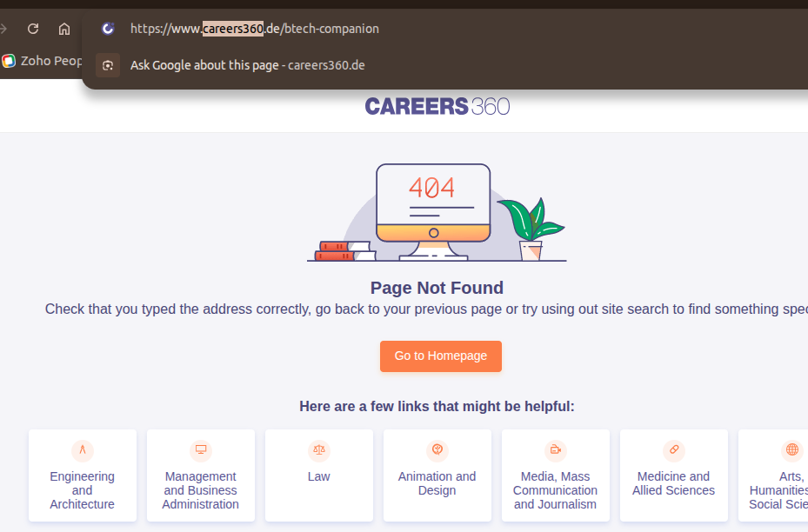Click the pill icon for Medicine
The image size is (808, 532).
(674, 450)
